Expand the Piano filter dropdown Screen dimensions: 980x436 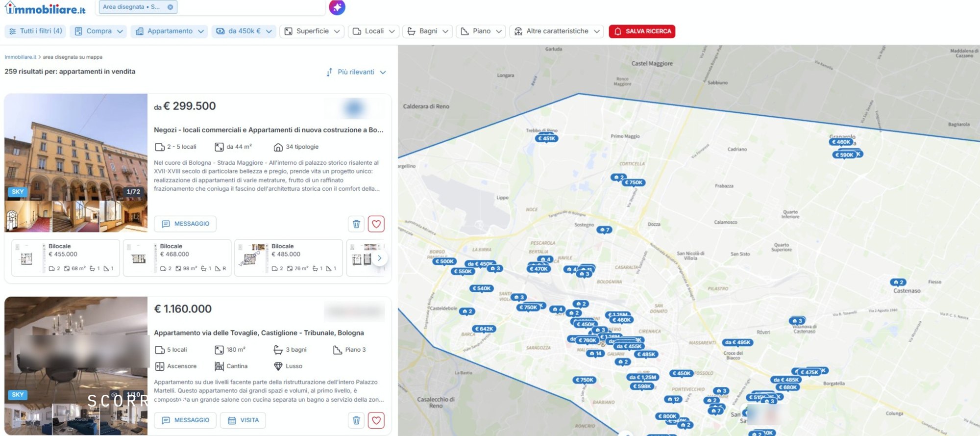click(x=481, y=31)
